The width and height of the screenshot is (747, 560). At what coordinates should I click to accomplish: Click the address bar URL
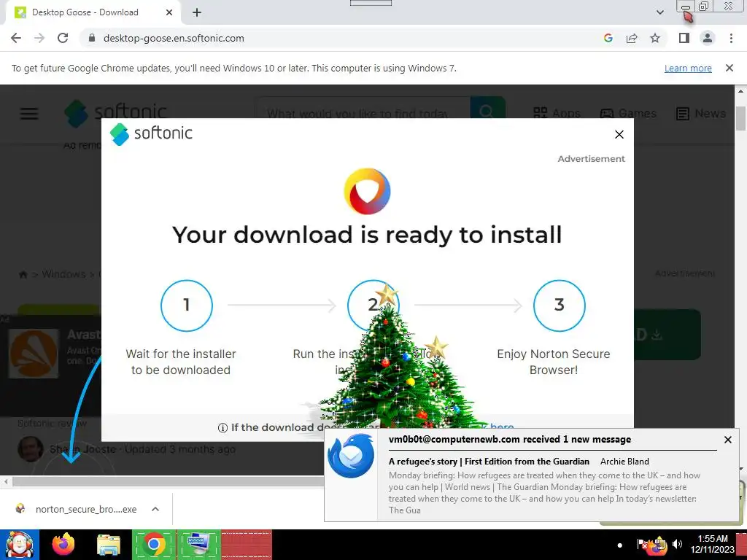click(x=174, y=38)
